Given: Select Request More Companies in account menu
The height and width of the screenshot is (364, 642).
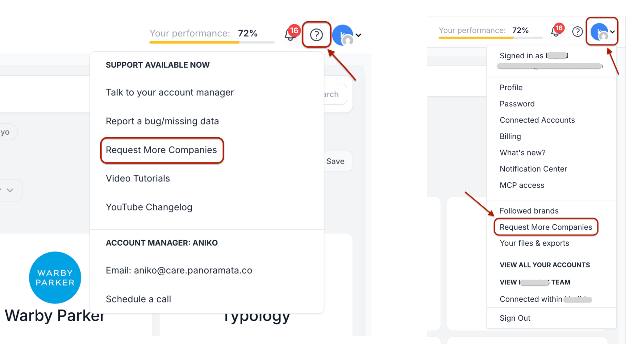Looking at the screenshot, I should pyautogui.click(x=546, y=227).
